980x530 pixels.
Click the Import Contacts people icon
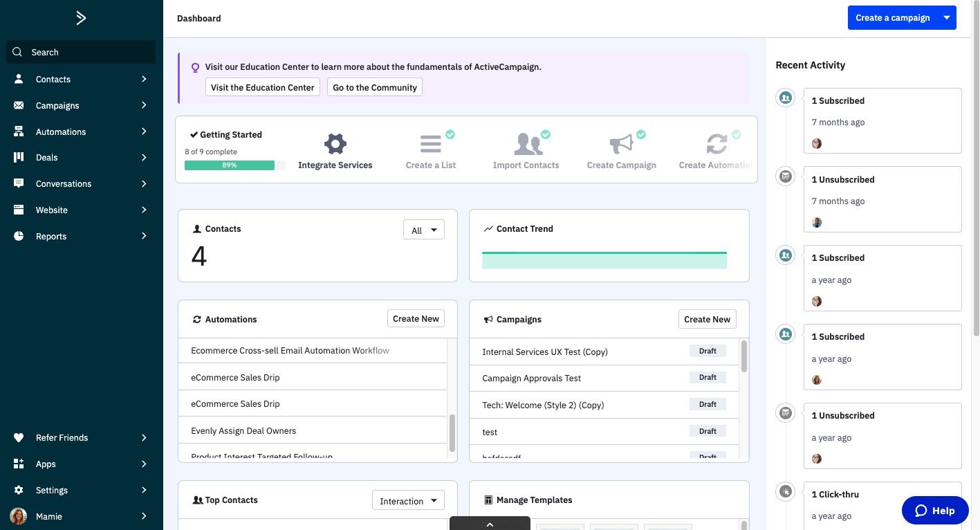[528, 144]
